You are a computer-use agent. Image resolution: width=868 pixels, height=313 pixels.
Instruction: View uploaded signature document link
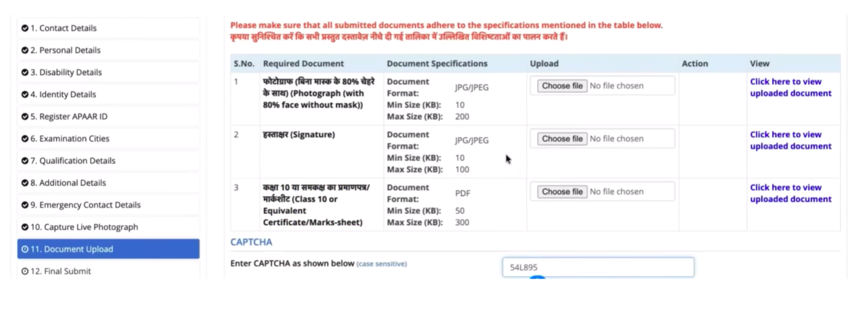pyautogui.click(x=790, y=140)
